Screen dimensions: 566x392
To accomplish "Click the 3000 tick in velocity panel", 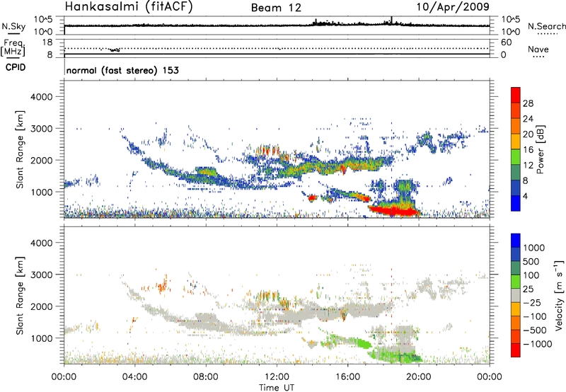I will click(x=42, y=275).
